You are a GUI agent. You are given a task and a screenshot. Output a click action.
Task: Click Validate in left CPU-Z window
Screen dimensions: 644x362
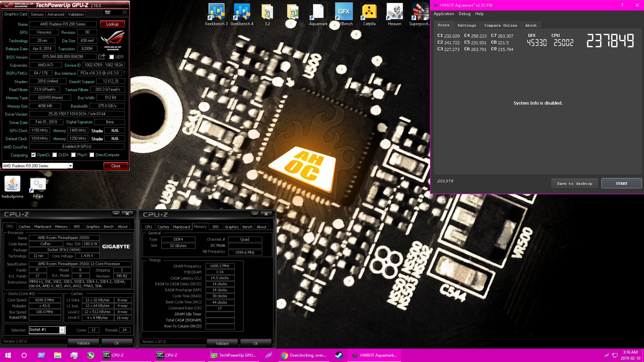(83, 343)
